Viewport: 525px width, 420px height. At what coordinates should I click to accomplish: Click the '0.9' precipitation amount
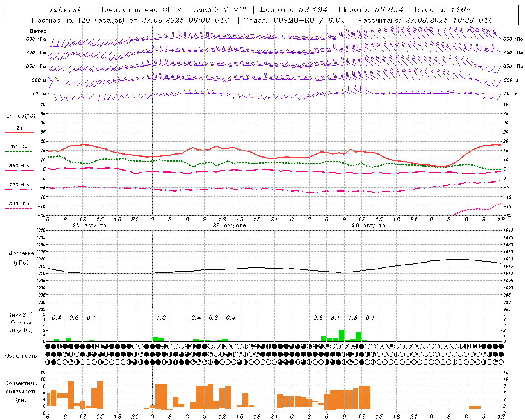318,318
